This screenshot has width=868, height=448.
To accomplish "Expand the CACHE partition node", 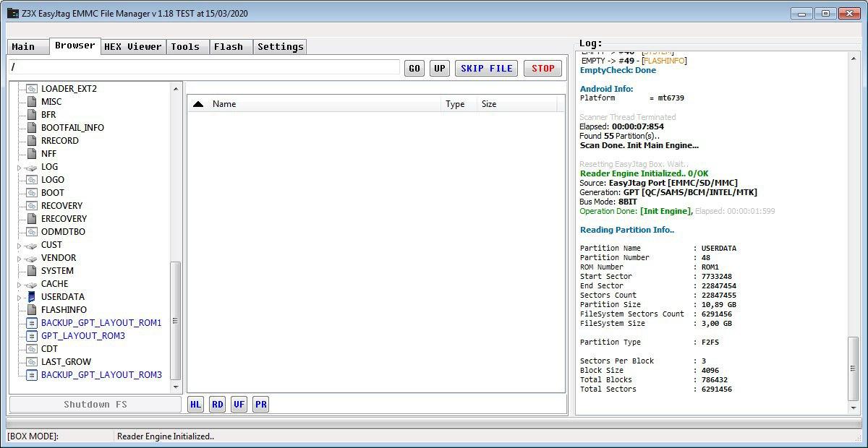I will click(20, 285).
